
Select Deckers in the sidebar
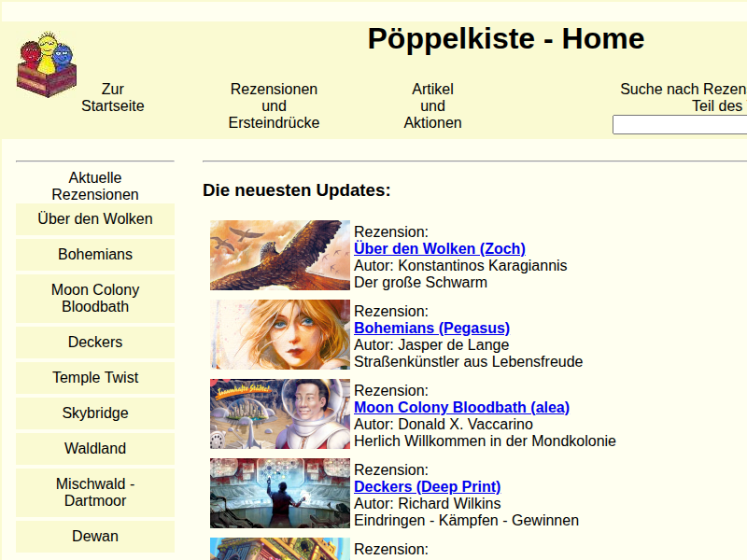pos(95,343)
